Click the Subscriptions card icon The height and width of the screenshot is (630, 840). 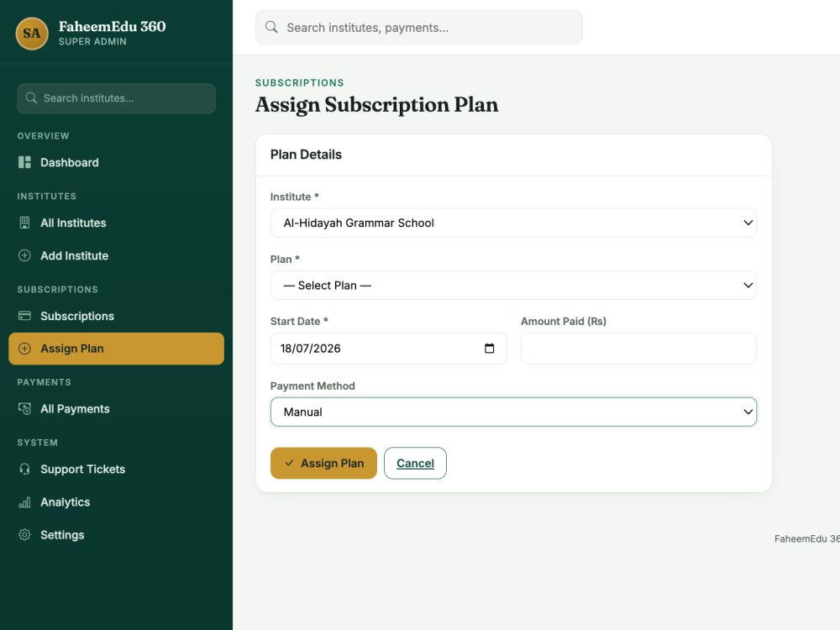pos(24,316)
